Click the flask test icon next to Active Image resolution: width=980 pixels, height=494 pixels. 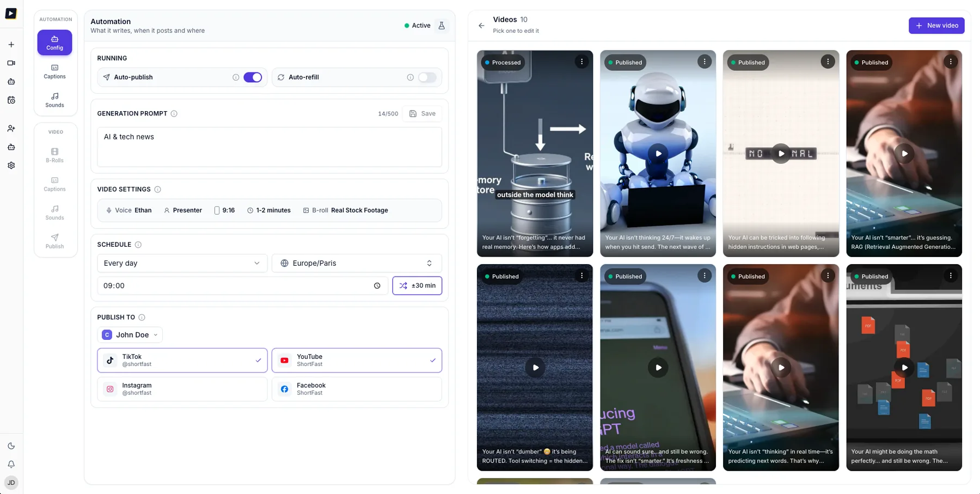[442, 26]
